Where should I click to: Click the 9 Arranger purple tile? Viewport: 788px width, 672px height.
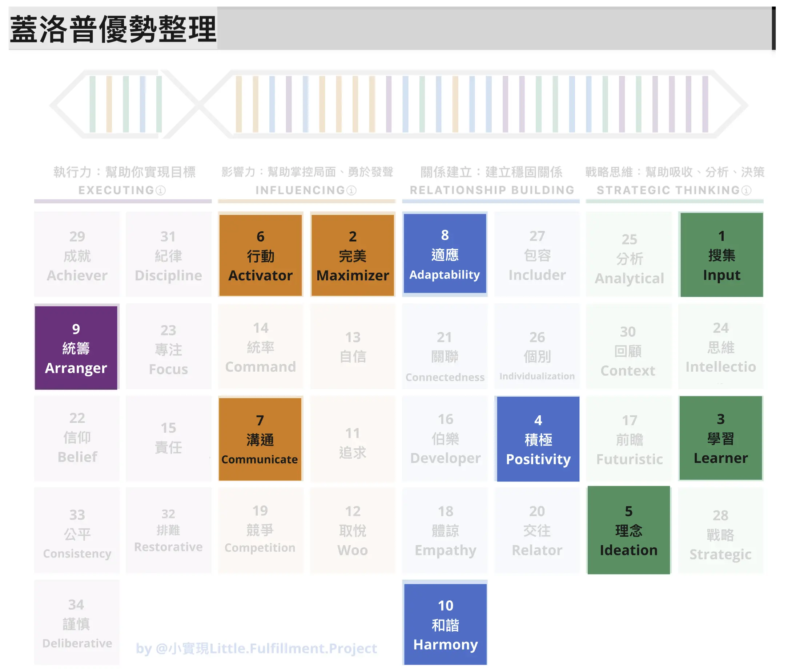tap(76, 348)
